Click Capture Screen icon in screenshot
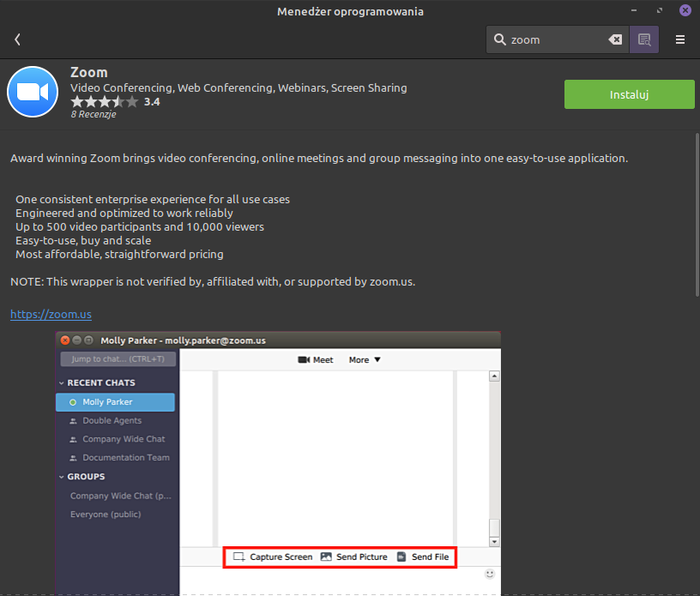The height and width of the screenshot is (596, 700). [x=239, y=557]
